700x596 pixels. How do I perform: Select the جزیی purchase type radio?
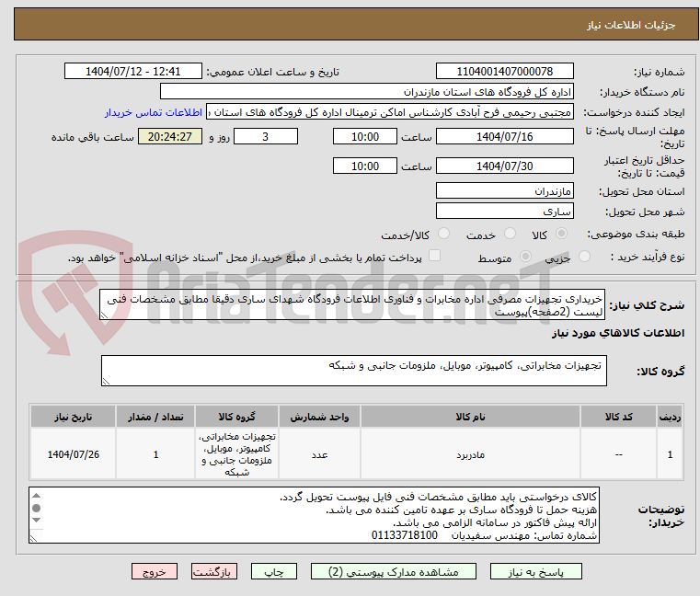pyautogui.click(x=584, y=257)
